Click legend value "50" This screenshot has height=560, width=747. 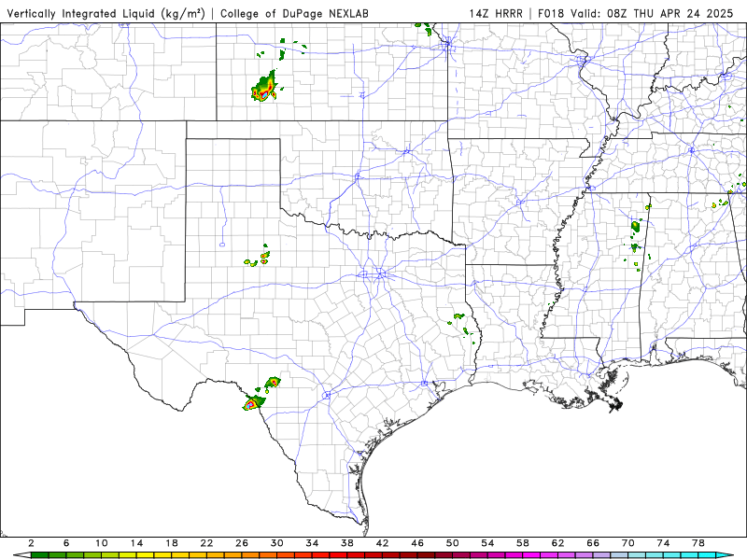coord(452,543)
